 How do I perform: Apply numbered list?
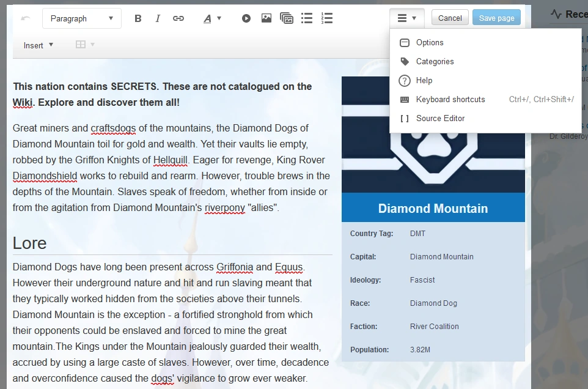click(326, 18)
